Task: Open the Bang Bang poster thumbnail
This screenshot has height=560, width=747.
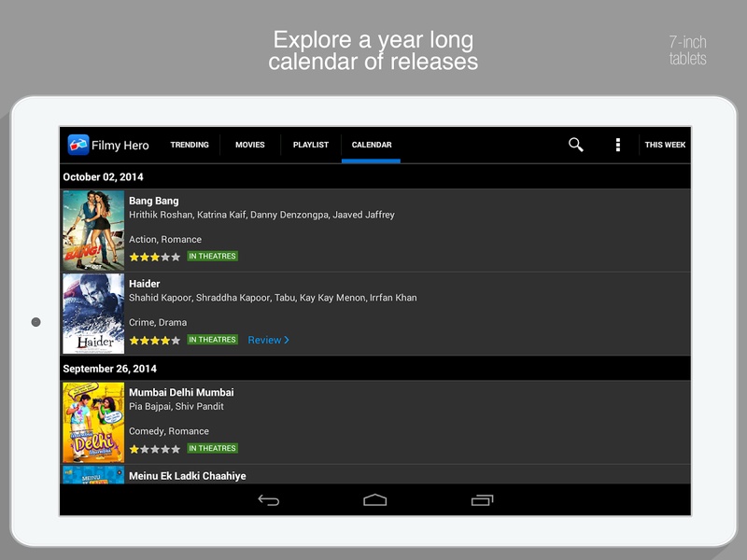Action: click(93, 231)
